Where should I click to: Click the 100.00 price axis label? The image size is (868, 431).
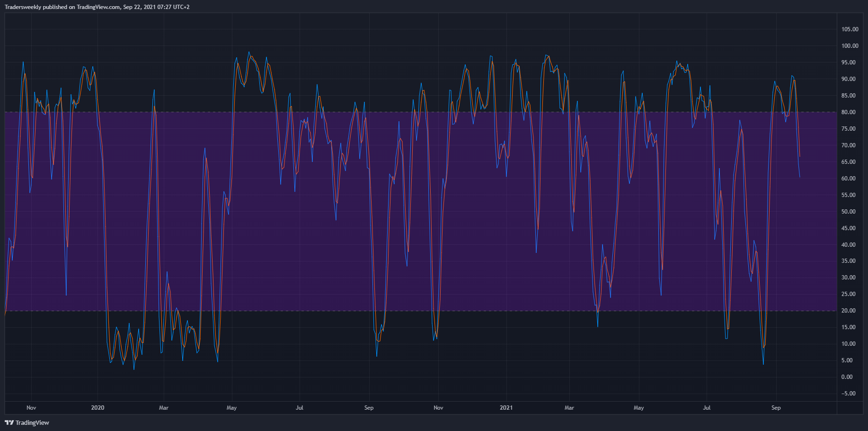click(x=850, y=46)
